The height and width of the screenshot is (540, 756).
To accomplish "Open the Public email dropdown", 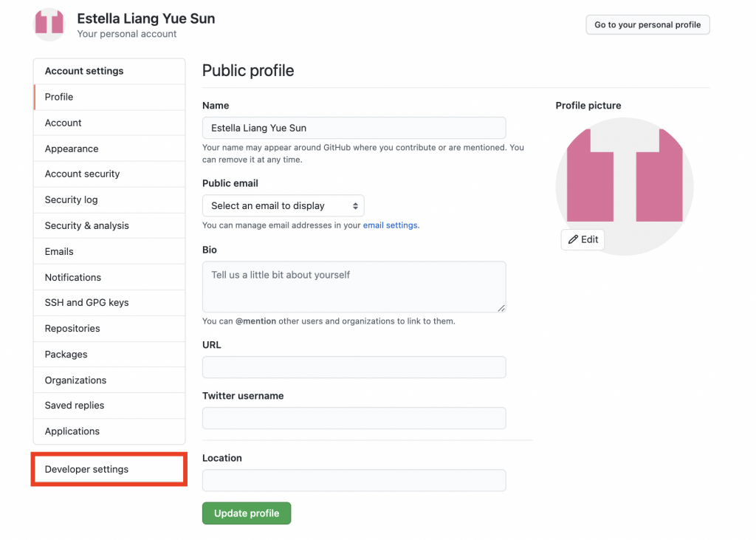I will pos(283,206).
